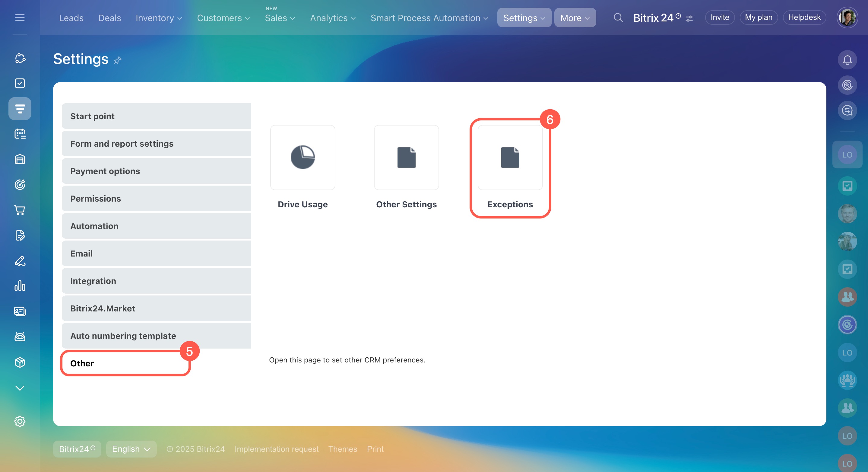Click the bar chart analytics sidebar icon
Image resolution: width=868 pixels, height=472 pixels.
click(x=20, y=286)
